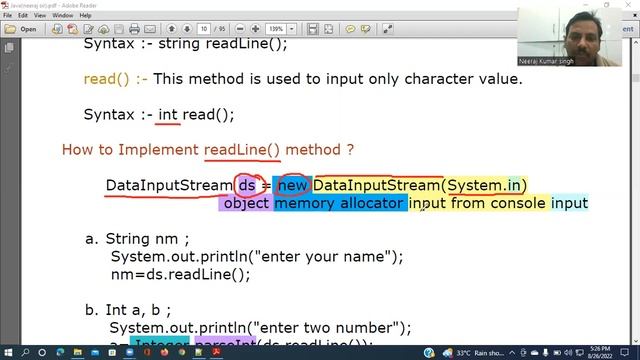Click the email envelope icon
The width and height of the screenshot is (640, 360).
click(x=150, y=29)
